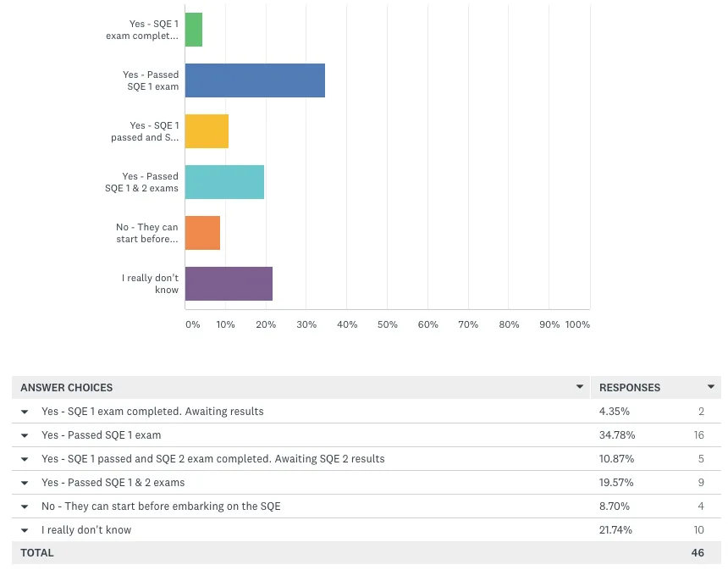This screenshot has height=570, width=728.
Task: Expand the 'Awaiting SQE 2 results' row arrow
Action: point(25,459)
